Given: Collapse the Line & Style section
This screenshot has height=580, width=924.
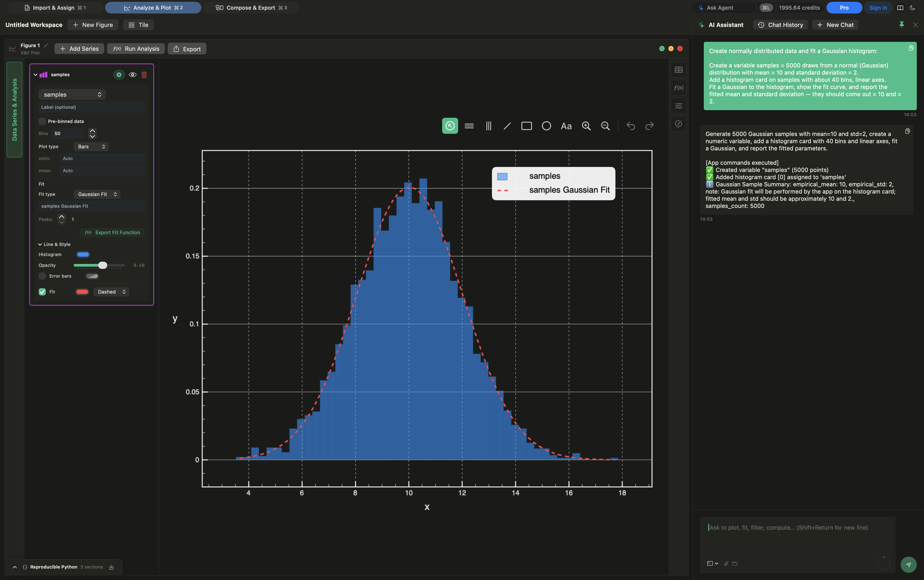Looking at the screenshot, I should click(40, 244).
